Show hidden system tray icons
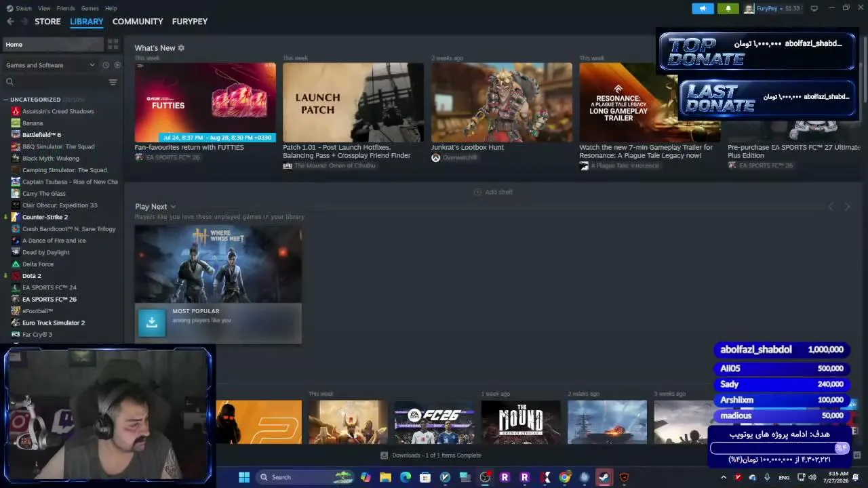The height and width of the screenshot is (488, 868). 724,477
